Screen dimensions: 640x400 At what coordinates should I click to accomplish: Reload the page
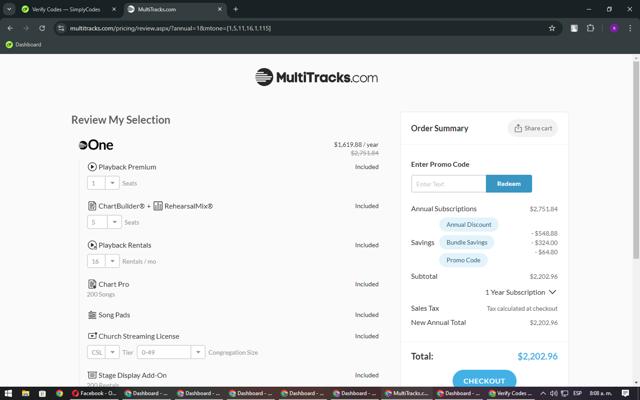pos(42,28)
